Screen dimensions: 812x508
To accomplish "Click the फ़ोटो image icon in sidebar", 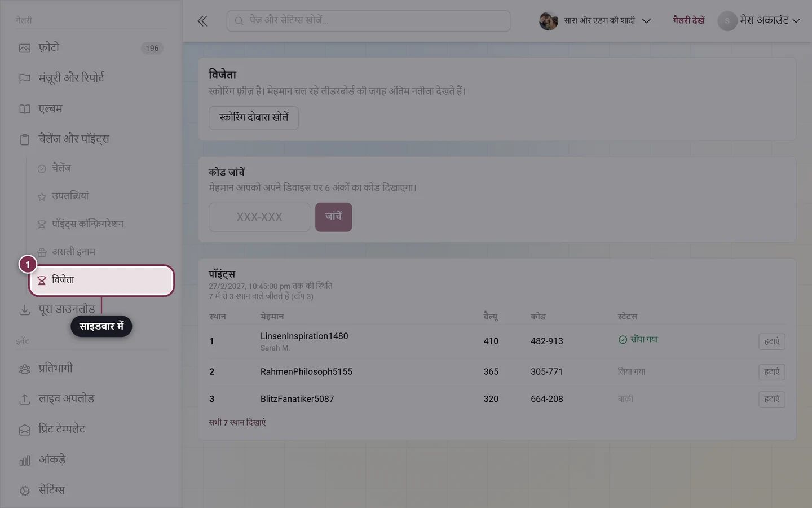I will (25, 48).
